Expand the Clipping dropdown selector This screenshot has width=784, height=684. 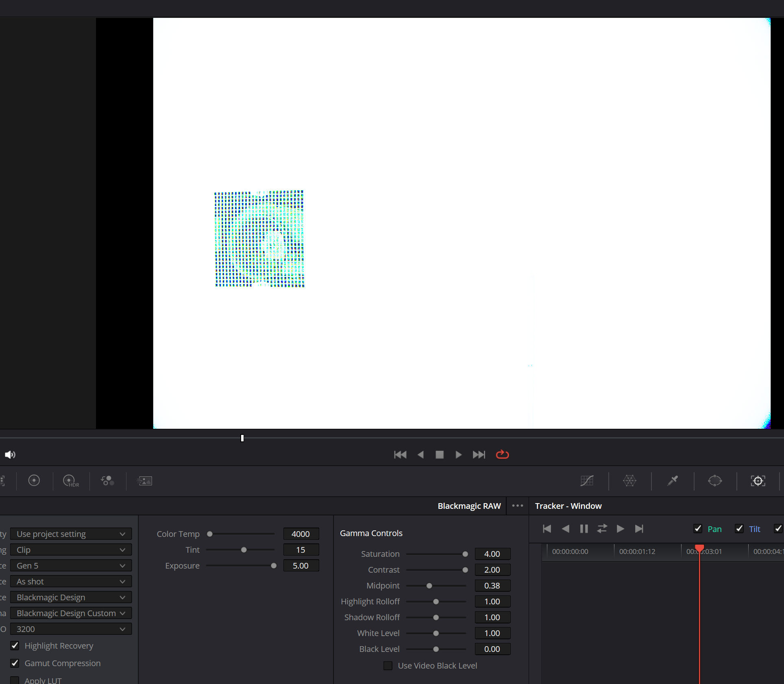click(x=70, y=549)
